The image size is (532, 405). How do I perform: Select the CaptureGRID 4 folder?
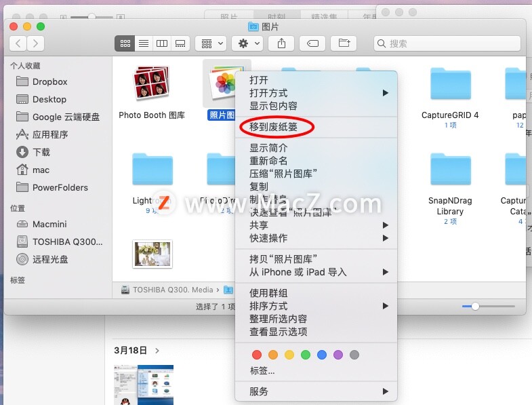[x=450, y=83]
